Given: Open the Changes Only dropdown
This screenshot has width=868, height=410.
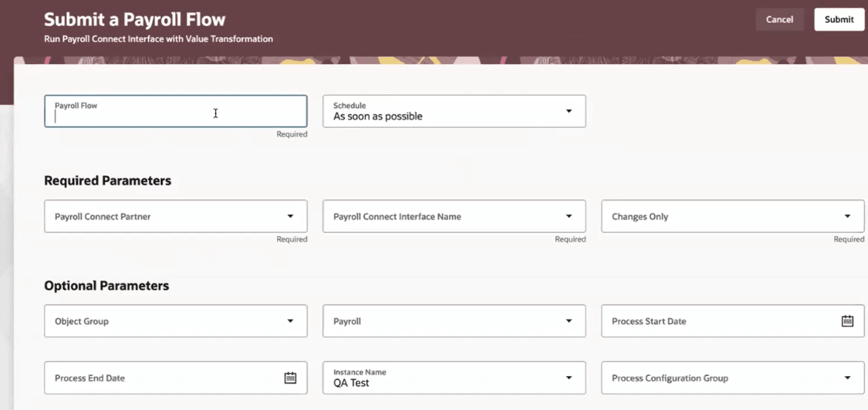Looking at the screenshot, I should [732, 216].
